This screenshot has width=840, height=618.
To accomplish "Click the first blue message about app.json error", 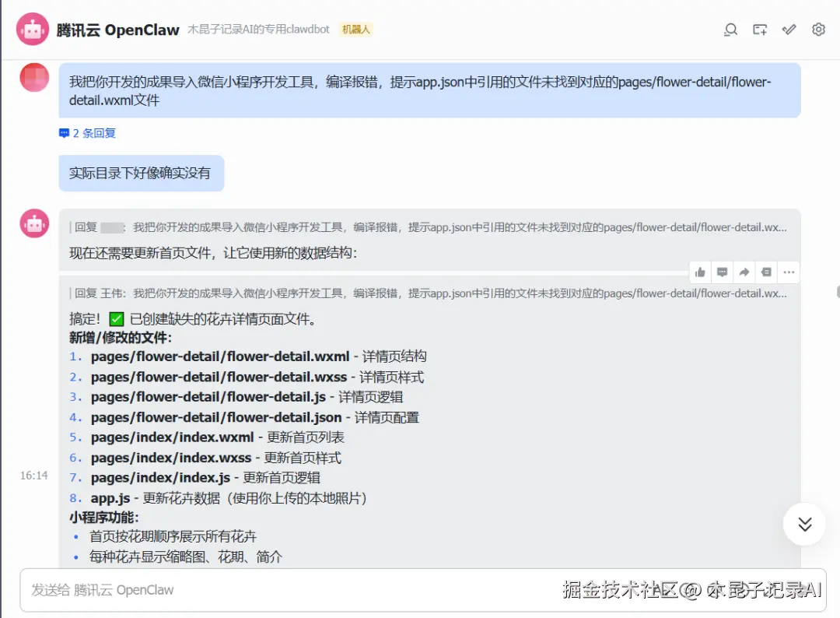I will (x=429, y=90).
